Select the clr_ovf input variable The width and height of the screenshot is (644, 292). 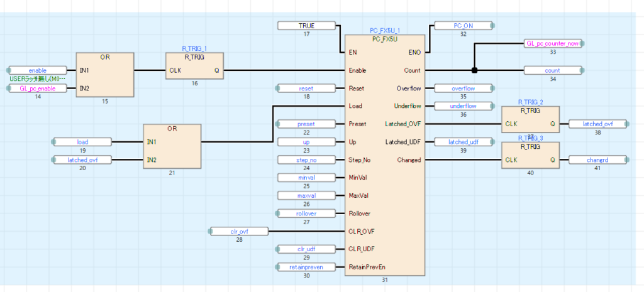click(239, 232)
